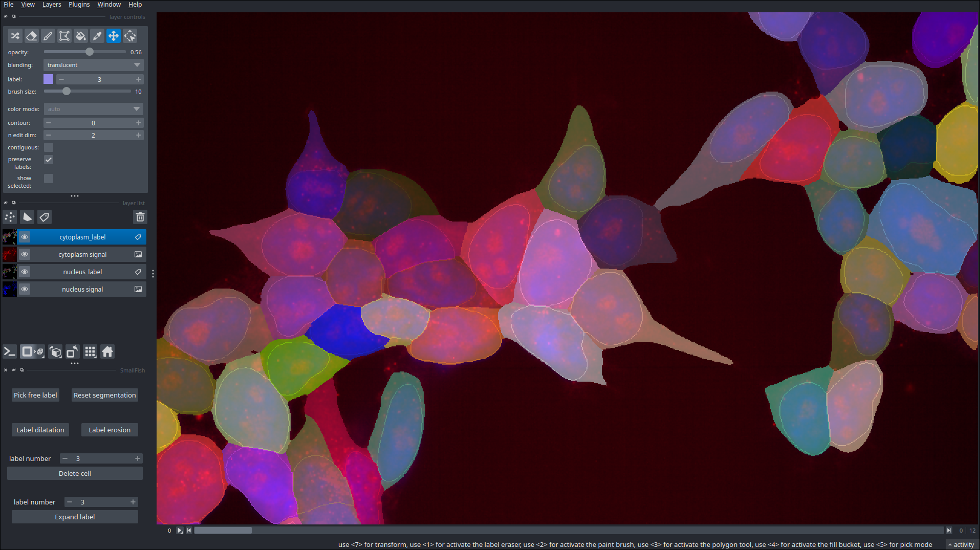This screenshot has height=550, width=980.
Task: Delete selected layer with trash icon
Action: point(140,217)
